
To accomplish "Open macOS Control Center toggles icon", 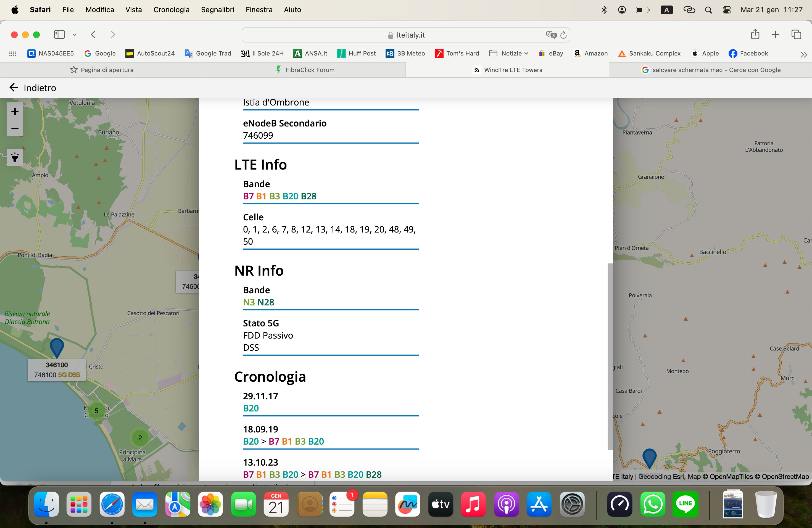I will [727, 10].
